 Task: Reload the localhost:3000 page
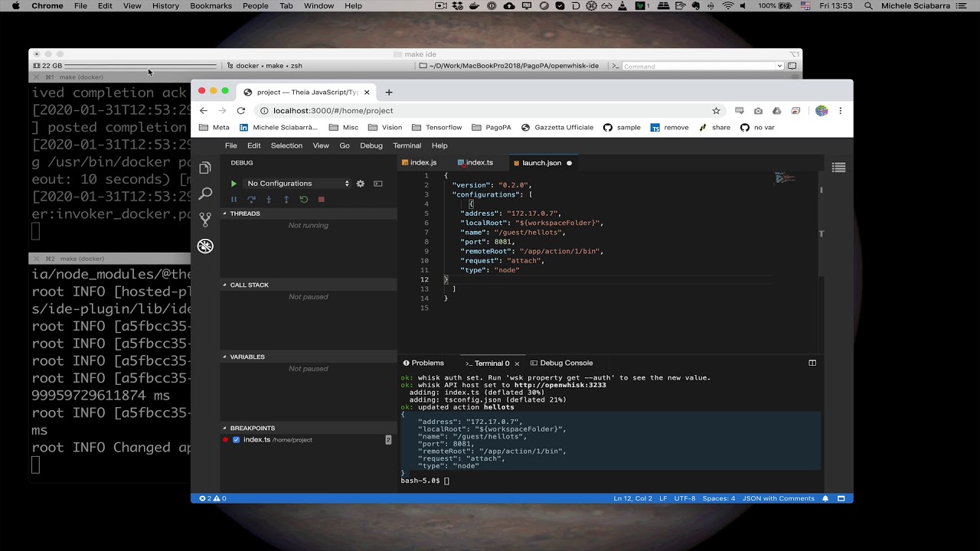click(241, 111)
